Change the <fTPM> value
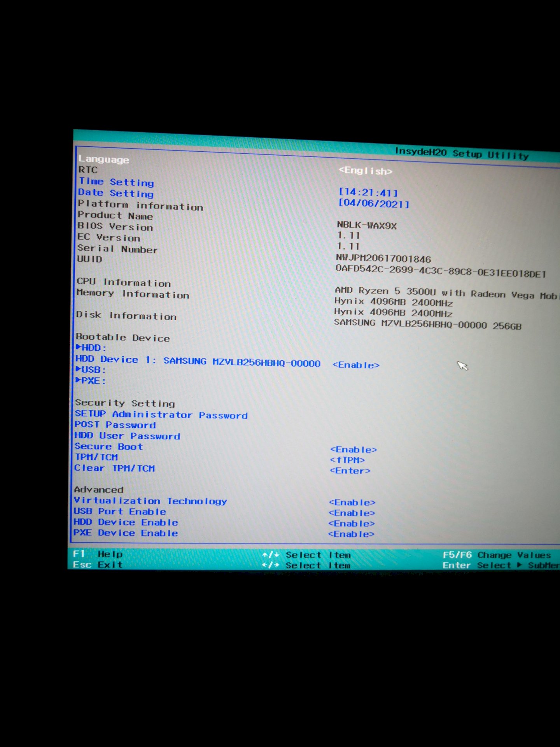Image resolution: width=560 pixels, height=747 pixels. pos(347,460)
